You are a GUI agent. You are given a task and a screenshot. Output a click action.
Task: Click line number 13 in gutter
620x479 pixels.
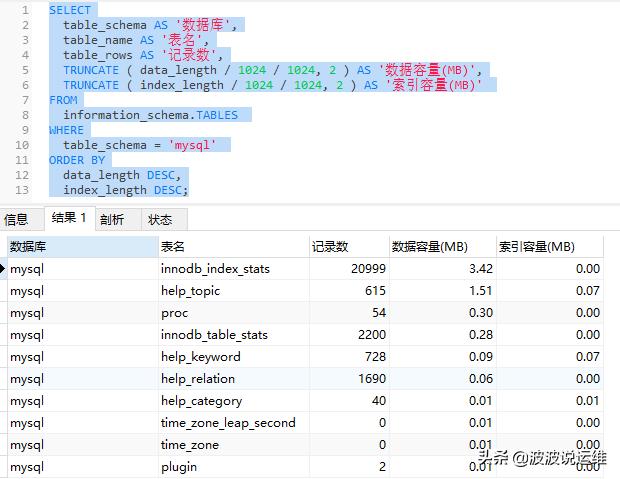22,190
